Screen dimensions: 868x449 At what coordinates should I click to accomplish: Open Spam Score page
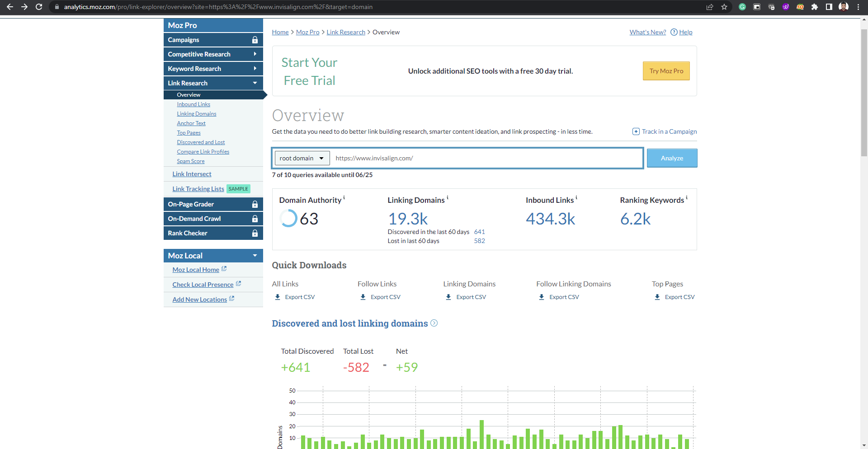pyautogui.click(x=191, y=161)
